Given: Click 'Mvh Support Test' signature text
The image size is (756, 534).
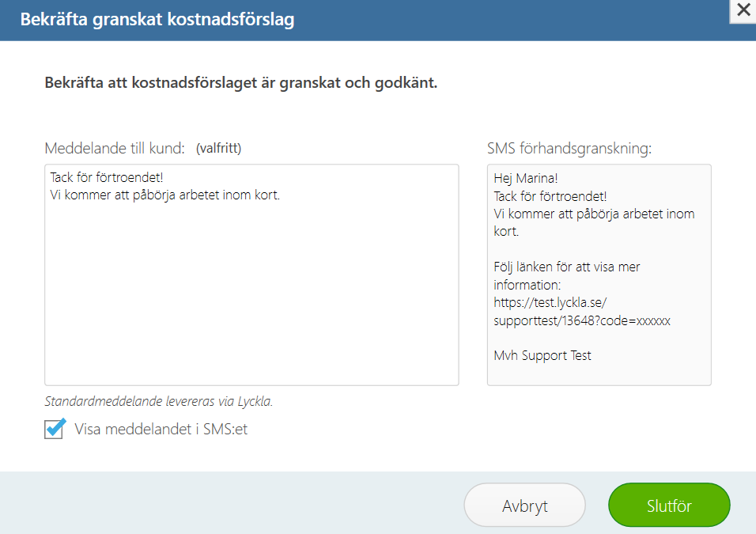Looking at the screenshot, I should pos(542,355).
